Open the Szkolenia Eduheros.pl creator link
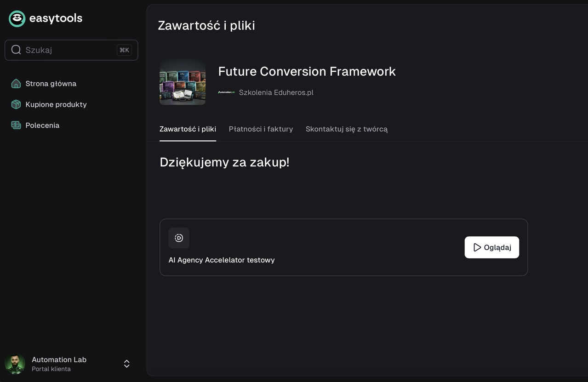 [x=276, y=92]
